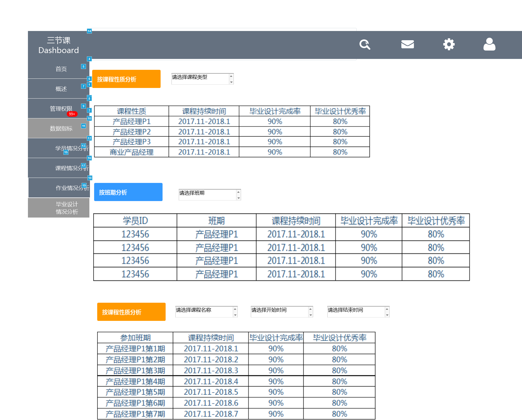Click the upper orange 按课程性质分析 button
The height and width of the screenshot is (420, 522).
(126, 79)
